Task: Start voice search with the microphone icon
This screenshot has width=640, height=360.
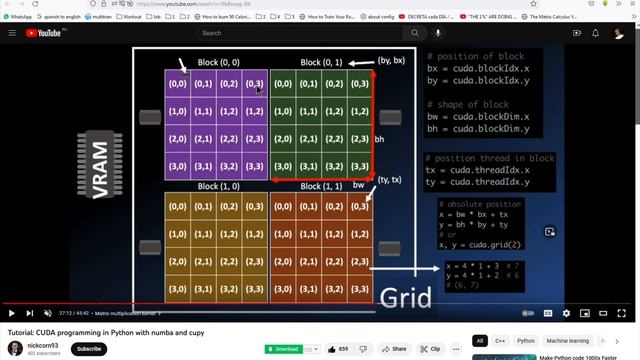Action: pos(438,33)
